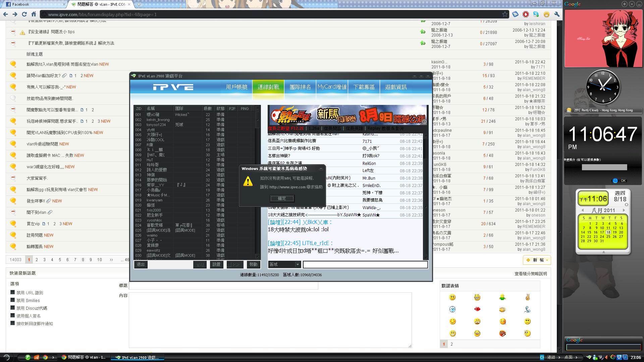Reload the page with the refresh icon
Screen dimensions: 644x362
click(x=24, y=14)
